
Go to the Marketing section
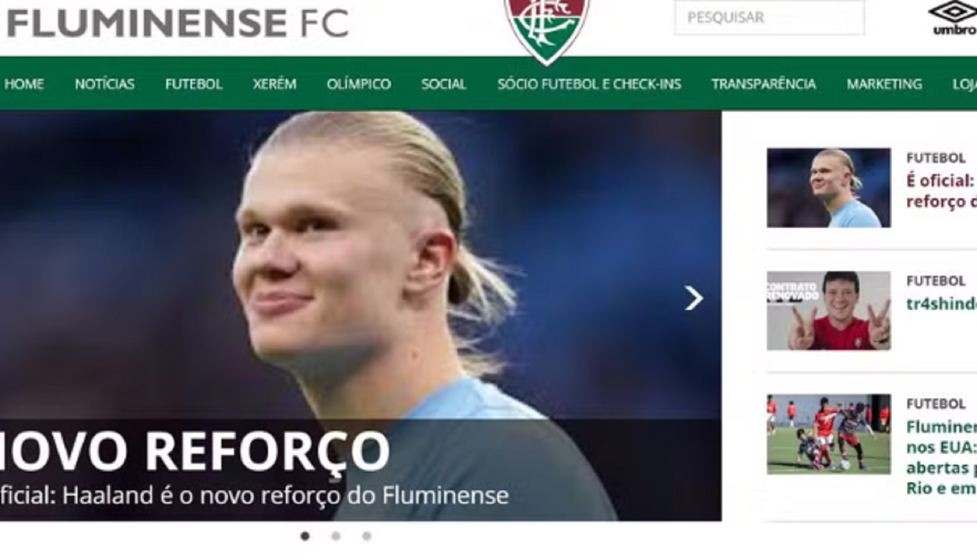pos(884,84)
